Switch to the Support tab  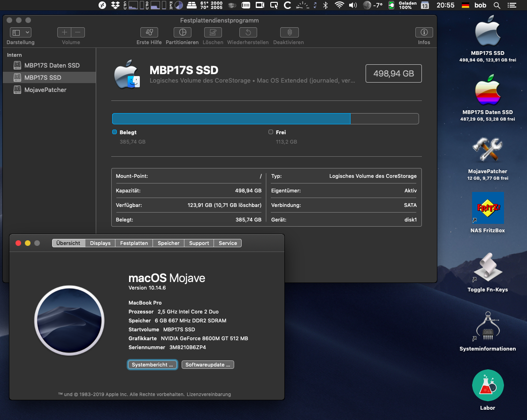point(199,243)
